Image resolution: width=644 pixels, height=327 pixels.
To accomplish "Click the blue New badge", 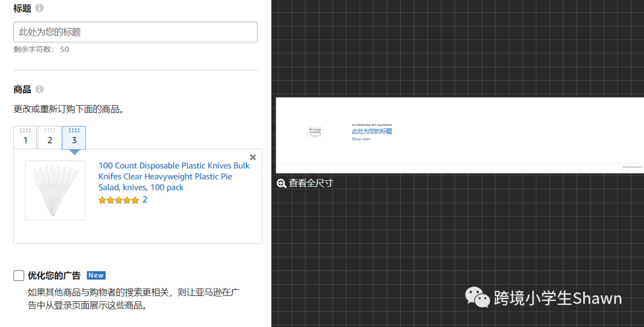I will (96, 275).
